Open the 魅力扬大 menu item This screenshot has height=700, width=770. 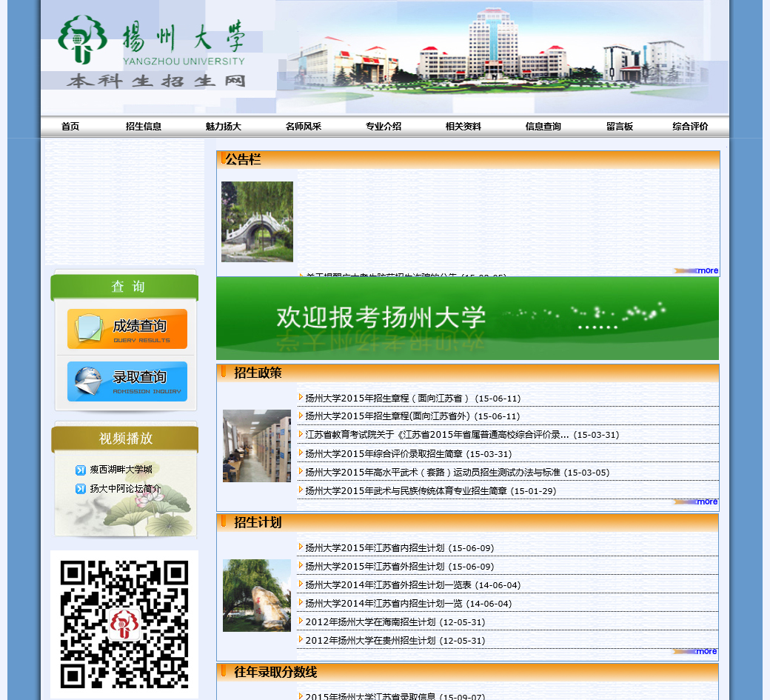tap(224, 126)
